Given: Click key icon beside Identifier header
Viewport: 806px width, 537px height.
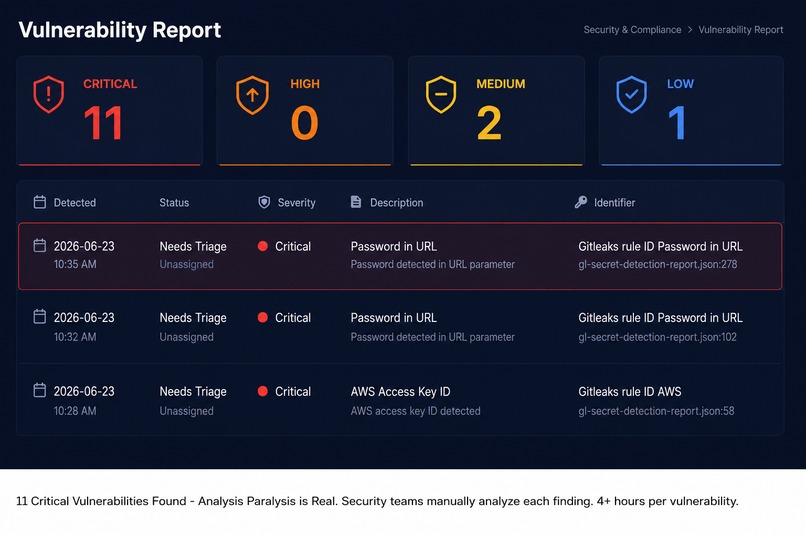Looking at the screenshot, I should click(x=581, y=202).
